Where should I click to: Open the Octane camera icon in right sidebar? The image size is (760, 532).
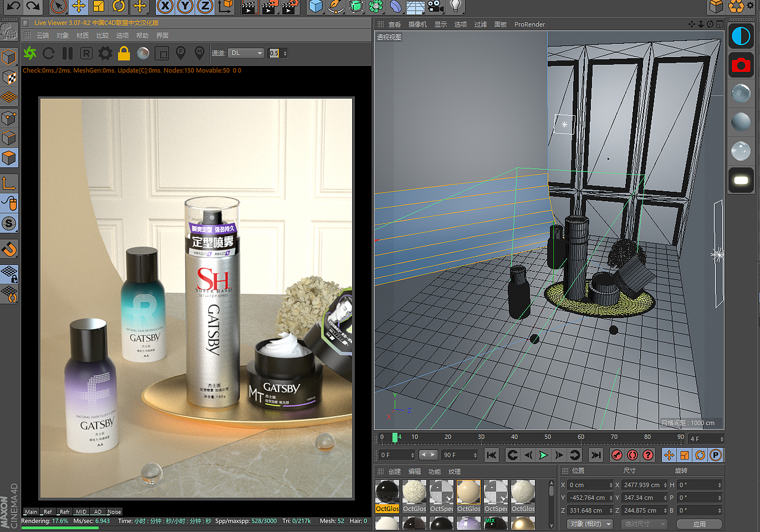click(x=740, y=65)
